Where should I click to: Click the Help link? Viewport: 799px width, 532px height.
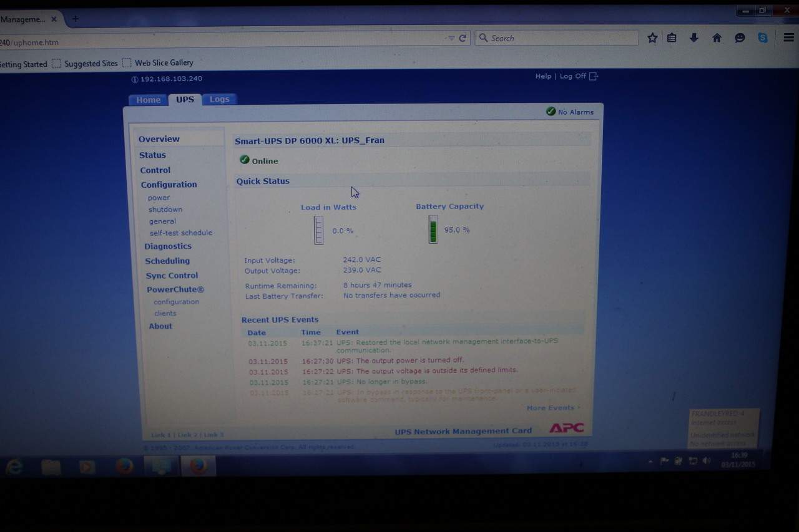tap(543, 76)
